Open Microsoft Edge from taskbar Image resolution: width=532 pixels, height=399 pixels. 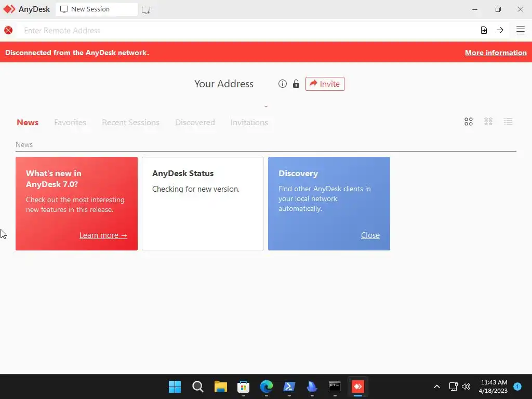(x=267, y=387)
